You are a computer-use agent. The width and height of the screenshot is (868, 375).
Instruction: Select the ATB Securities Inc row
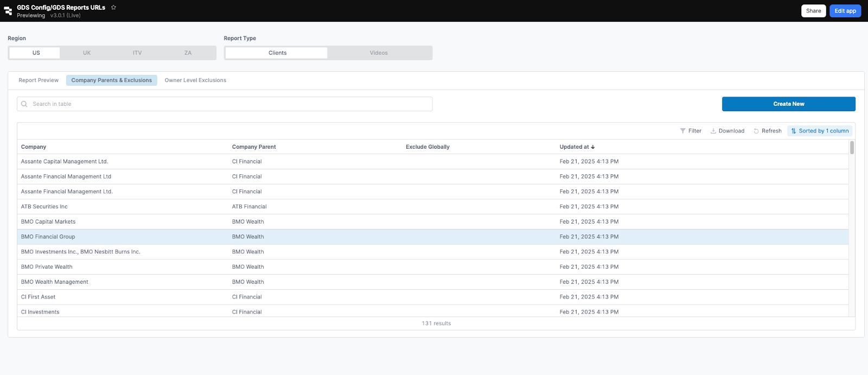(x=433, y=207)
